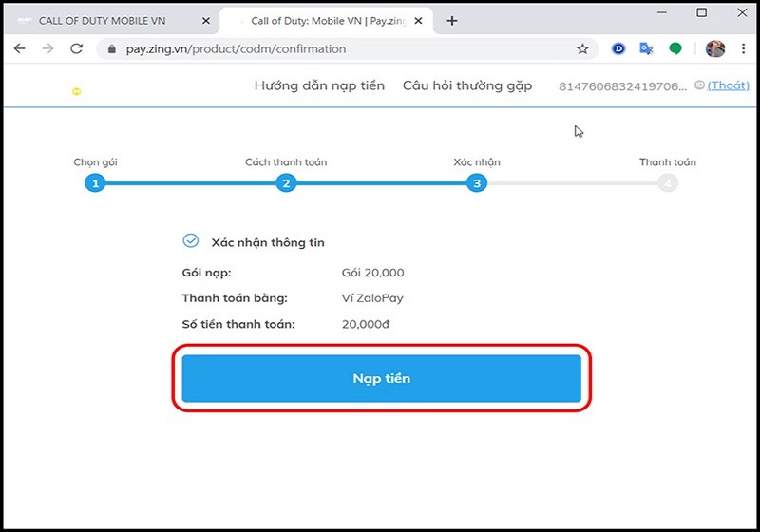The image size is (760, 532).
Task: Click step 4 Thanh toán circle
Action: [x=668, y=183]
